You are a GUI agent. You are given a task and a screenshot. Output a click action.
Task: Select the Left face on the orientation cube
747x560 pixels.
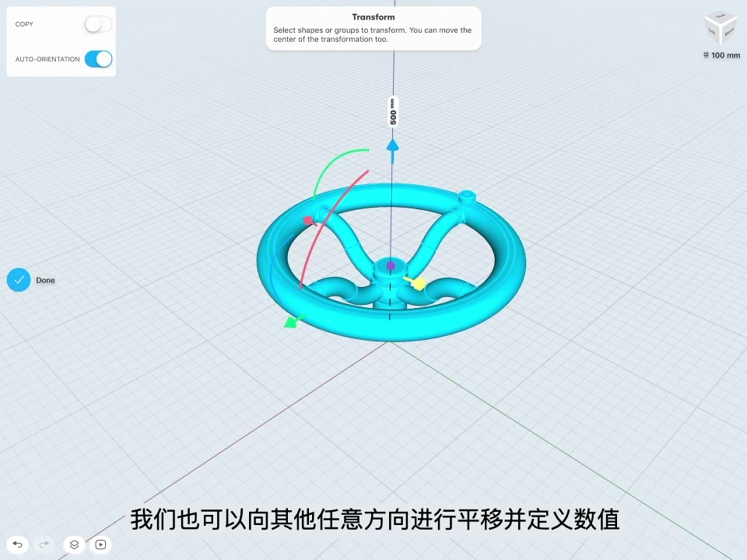coord(712,31)
